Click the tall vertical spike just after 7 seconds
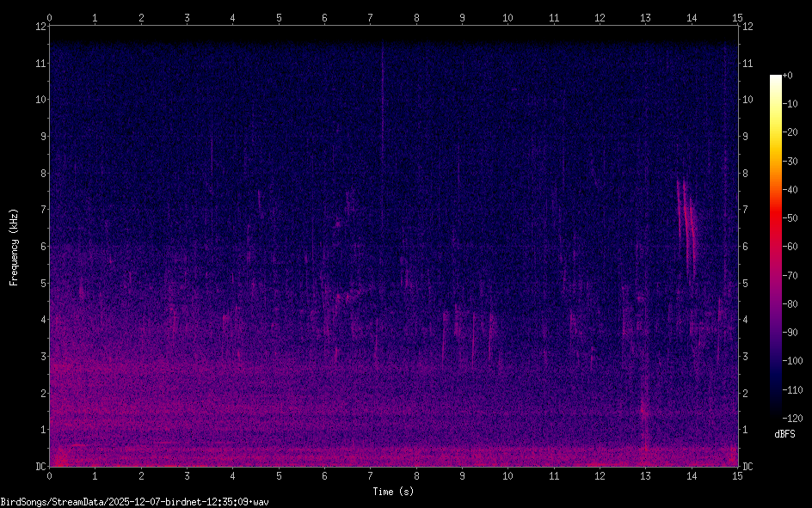The width and height of the screenshot is (812, 508). (x=383, y=95)
